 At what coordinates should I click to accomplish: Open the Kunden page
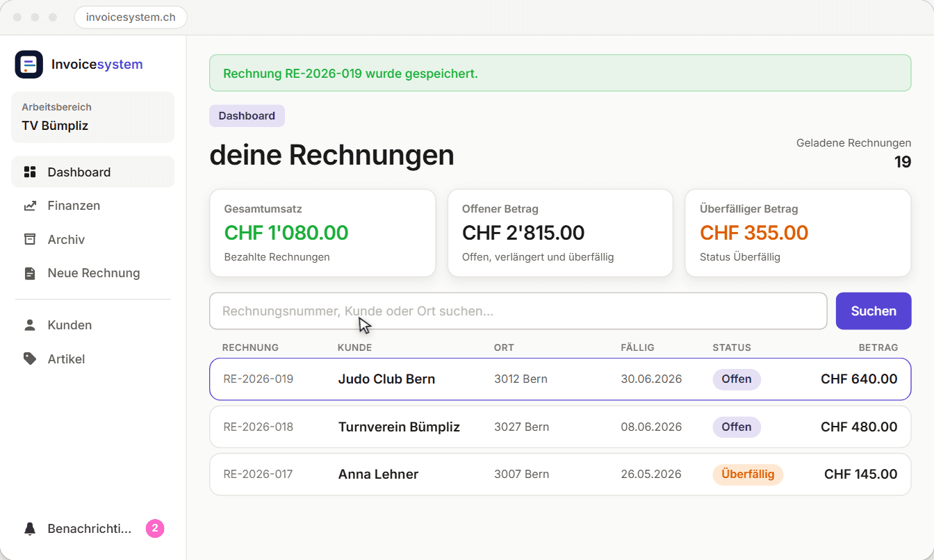tap(93, 325)
